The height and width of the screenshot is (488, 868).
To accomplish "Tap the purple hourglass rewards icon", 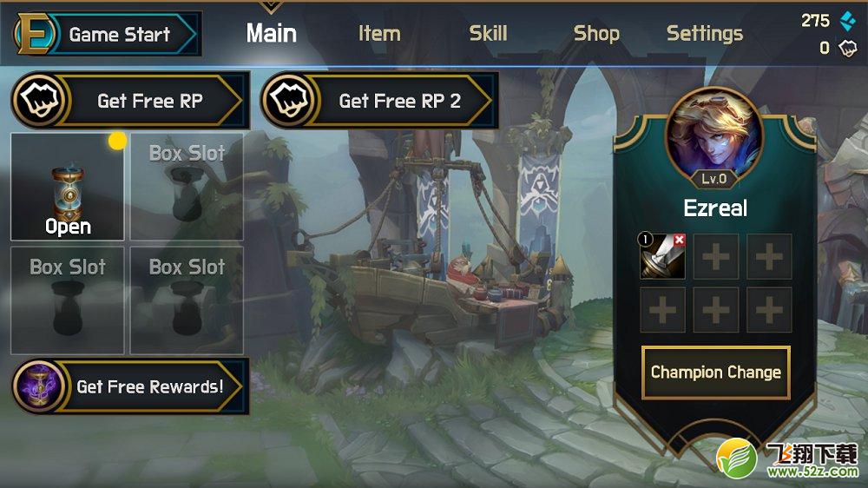I will coord(39,386).
